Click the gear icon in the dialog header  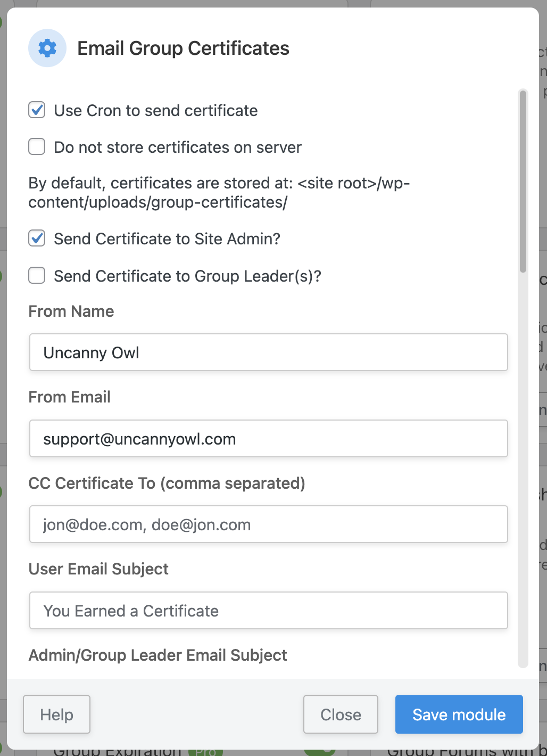coord(47,48)
